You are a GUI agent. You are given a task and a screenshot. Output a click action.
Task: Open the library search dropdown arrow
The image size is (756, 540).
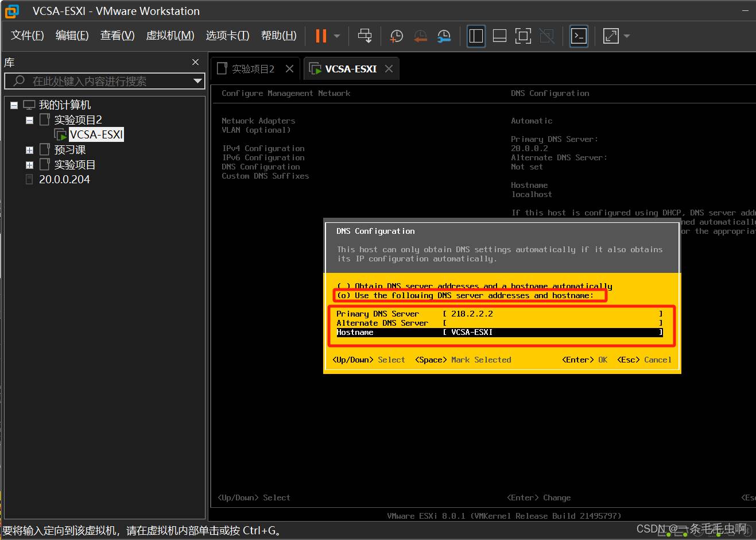tap(197, 81)
